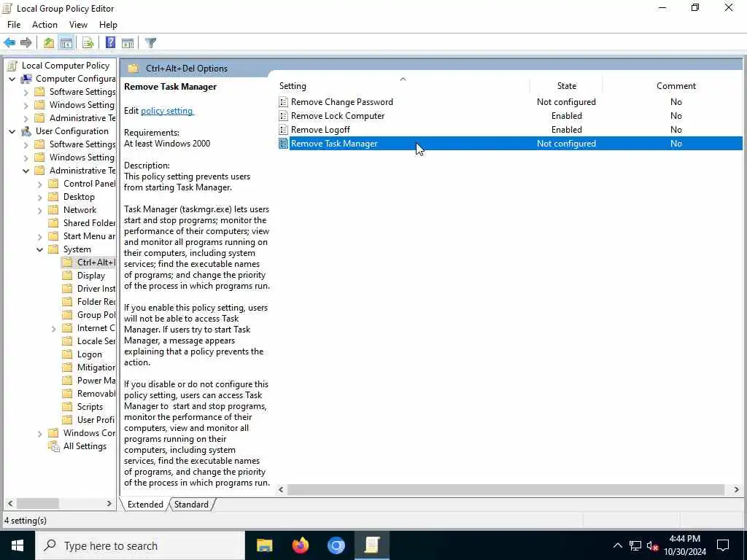Viewport: 747px width, 560px height.
Task: Show hidden tray icons chevron
Action: pyautogui.click(x=617, y=545)
